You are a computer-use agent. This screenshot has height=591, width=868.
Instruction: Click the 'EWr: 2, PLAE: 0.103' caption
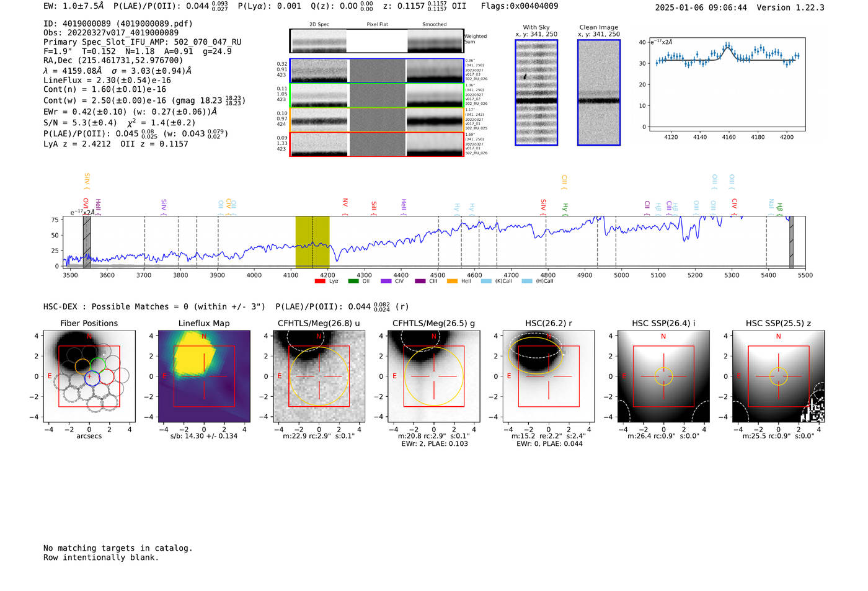434,443
